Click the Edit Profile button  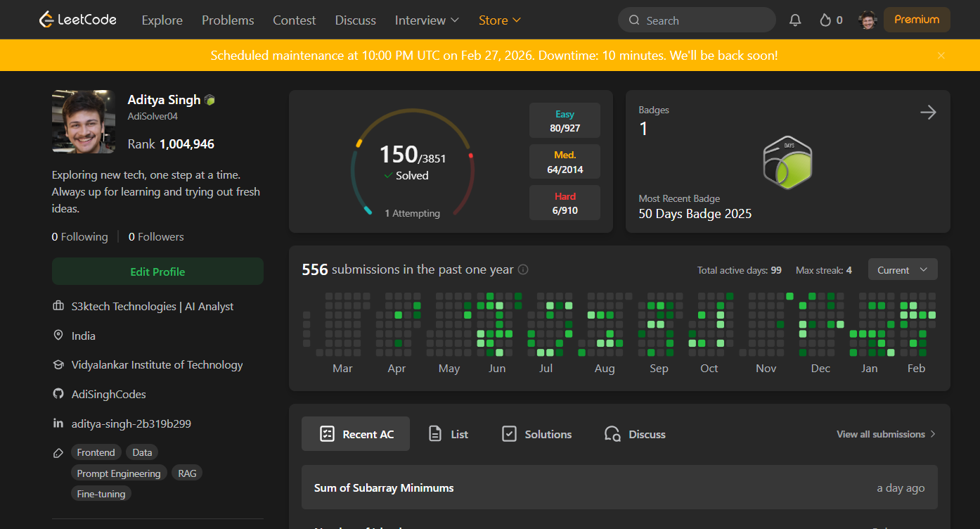pos(157,271)
